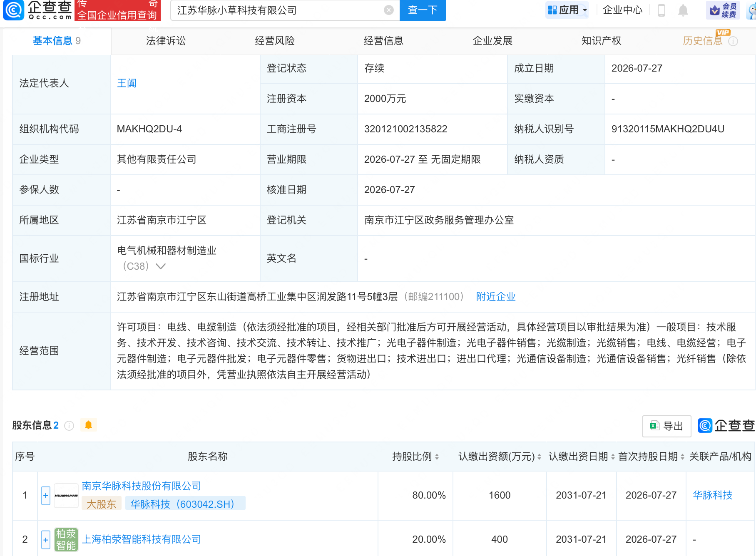Open the 应用 dropdown menu
The width and height of the screenshot is (756, 556).
pyautogui.click(x=567, y=10)
